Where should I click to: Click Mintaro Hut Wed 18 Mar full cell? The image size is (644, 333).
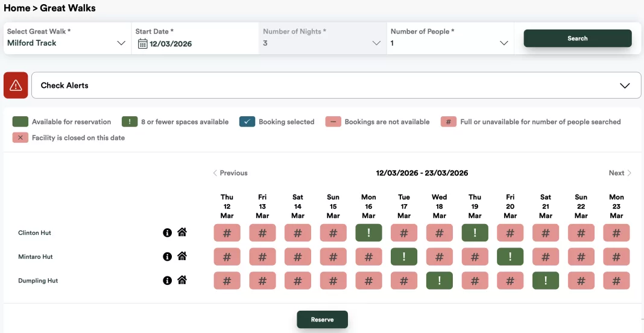[x=440, y=257]
